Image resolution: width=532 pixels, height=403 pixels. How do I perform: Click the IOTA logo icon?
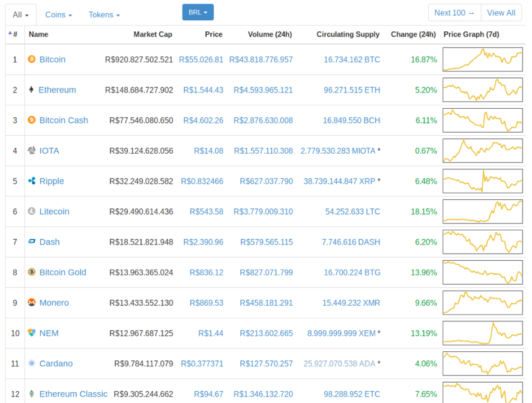coord(32,150)
